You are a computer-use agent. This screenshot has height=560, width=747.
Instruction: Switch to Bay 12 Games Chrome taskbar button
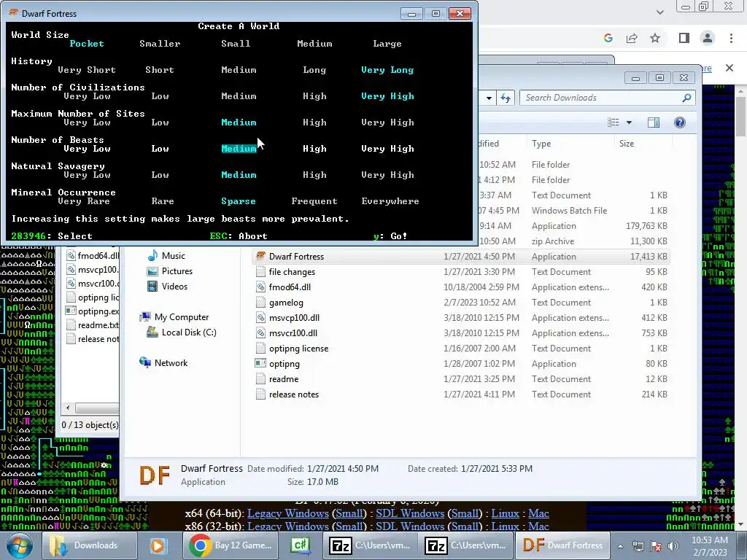click(x=231, y=545)
